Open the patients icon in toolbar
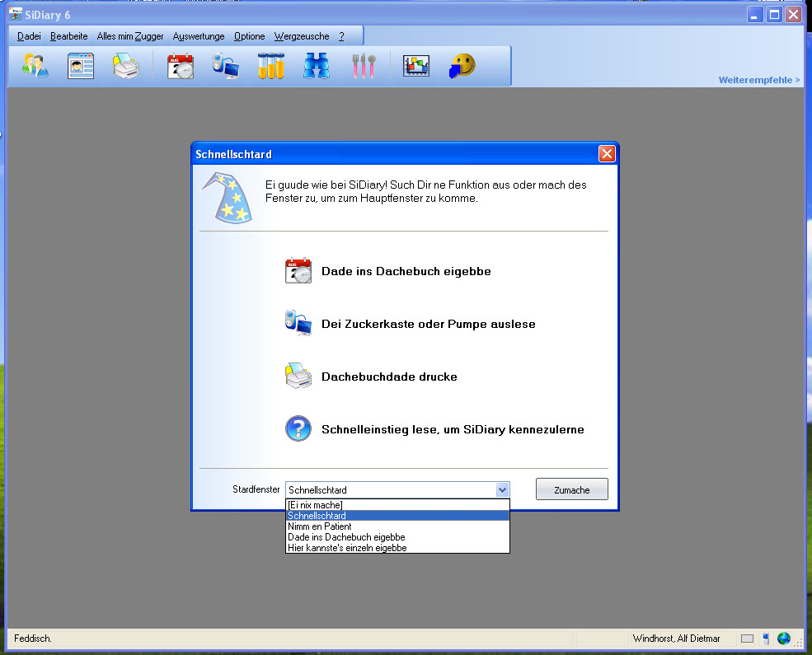 [x=35, y=66]
